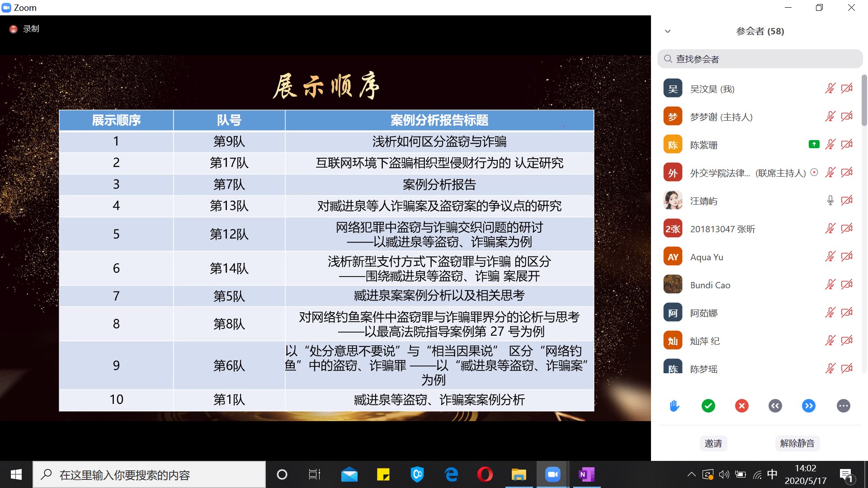868x488 pixels.
Task: Toggle 汪靖屿's microphone icon
Action: tap(830, 201)
